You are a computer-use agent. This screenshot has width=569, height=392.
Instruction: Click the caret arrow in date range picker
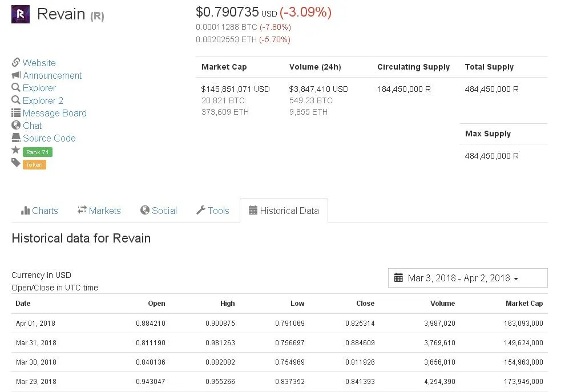pyautogui.click(x=516, y=279)
